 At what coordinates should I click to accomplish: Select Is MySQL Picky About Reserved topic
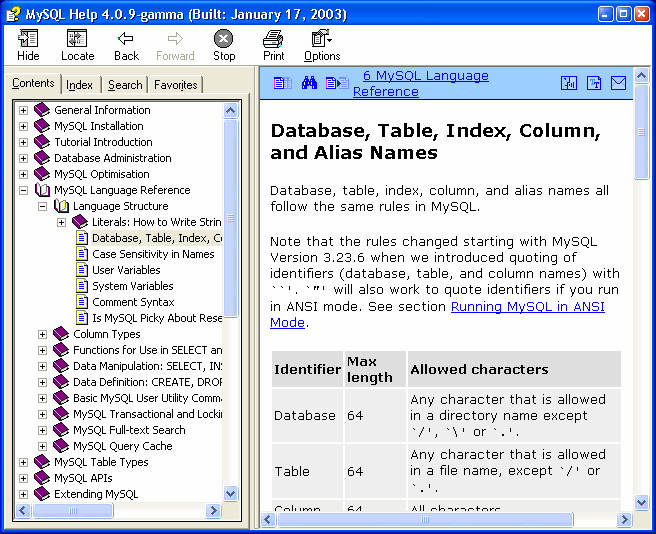click(157, 318)
